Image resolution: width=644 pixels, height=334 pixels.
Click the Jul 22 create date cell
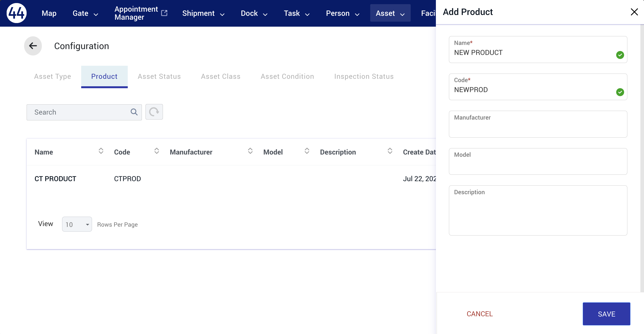419,179
